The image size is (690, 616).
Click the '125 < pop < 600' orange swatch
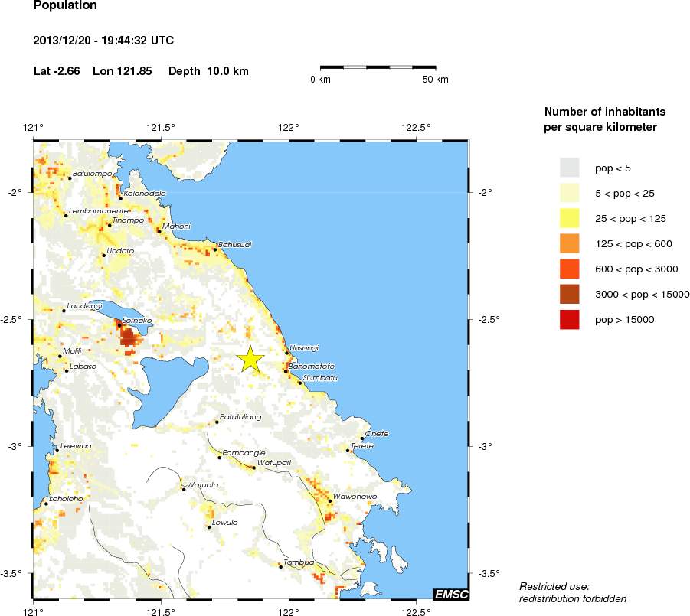point(571,243)
